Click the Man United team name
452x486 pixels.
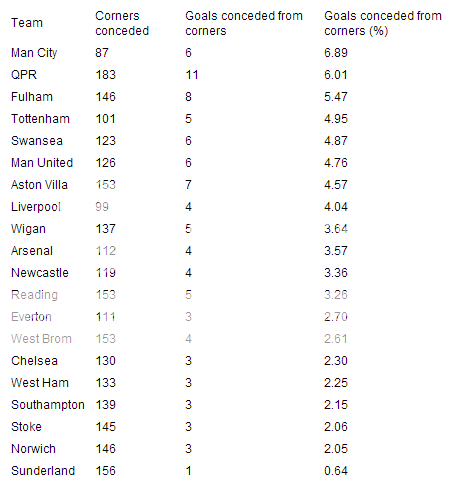pyautogui.click(x=42, y=163)
